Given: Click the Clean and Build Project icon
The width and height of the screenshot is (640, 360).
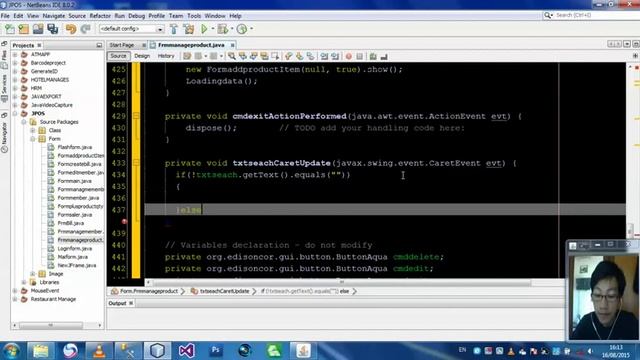Looking at the screenshot, I should [189, 29].
